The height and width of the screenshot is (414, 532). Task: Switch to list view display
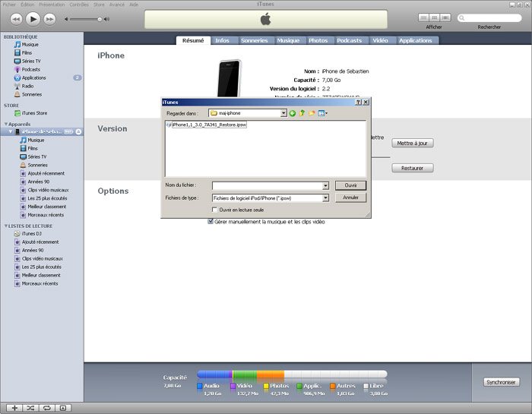[424, 17]
